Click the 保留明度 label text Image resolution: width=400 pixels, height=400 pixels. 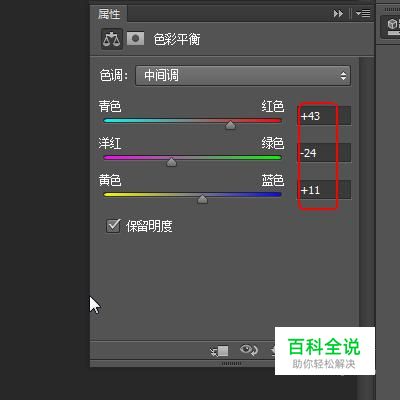point(149,226)
